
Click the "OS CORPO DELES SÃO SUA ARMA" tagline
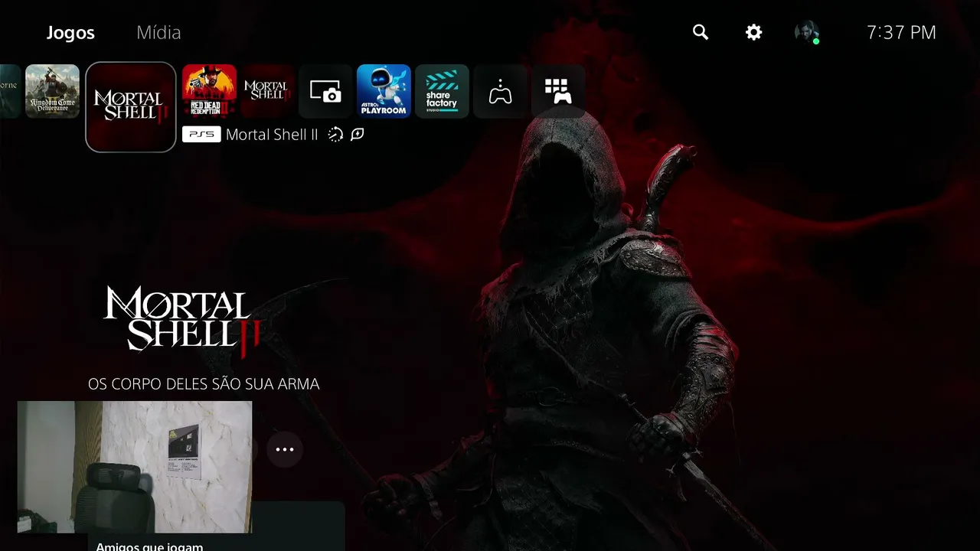tap(204, 384)
